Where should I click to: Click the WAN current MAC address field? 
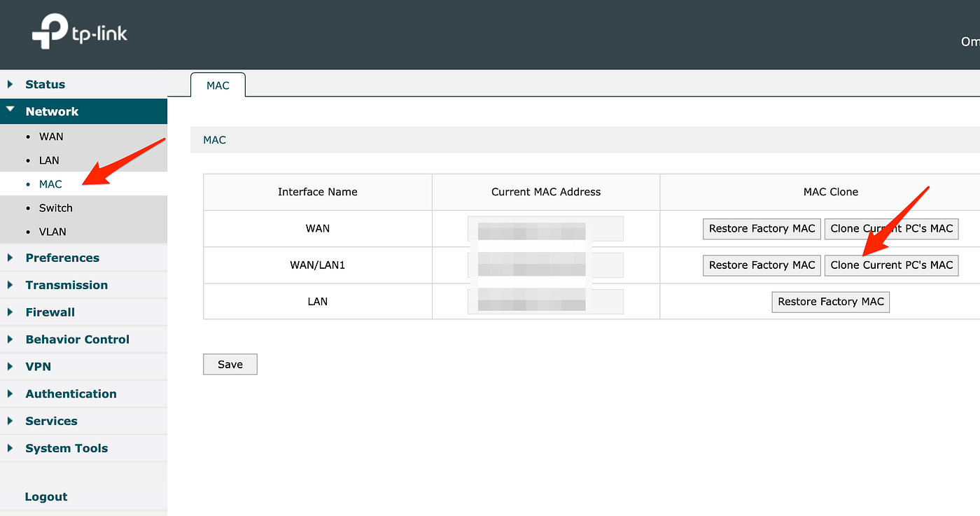[x=545, y=229]
